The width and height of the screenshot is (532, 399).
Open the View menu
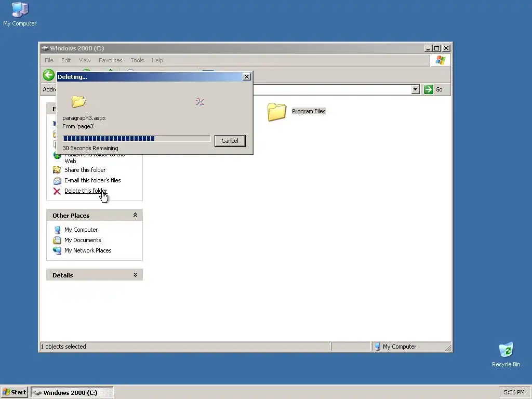point(85,60)
